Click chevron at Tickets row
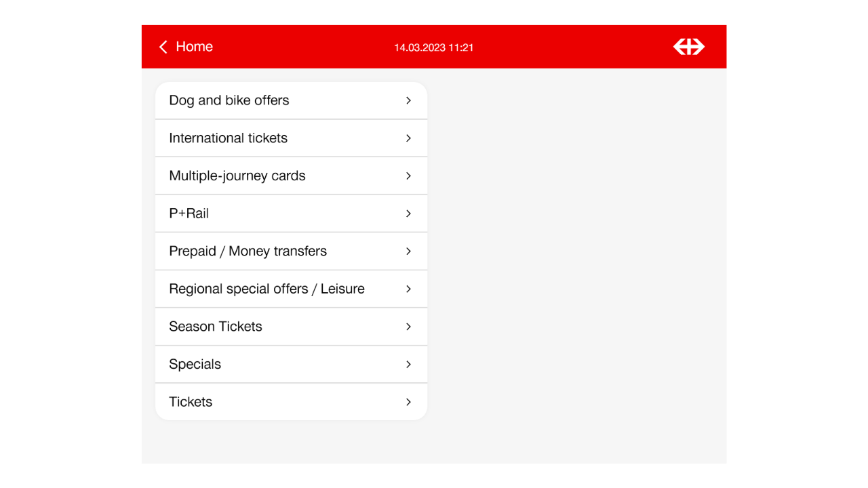This screenshot has height=488, width=868. (408, 402)
